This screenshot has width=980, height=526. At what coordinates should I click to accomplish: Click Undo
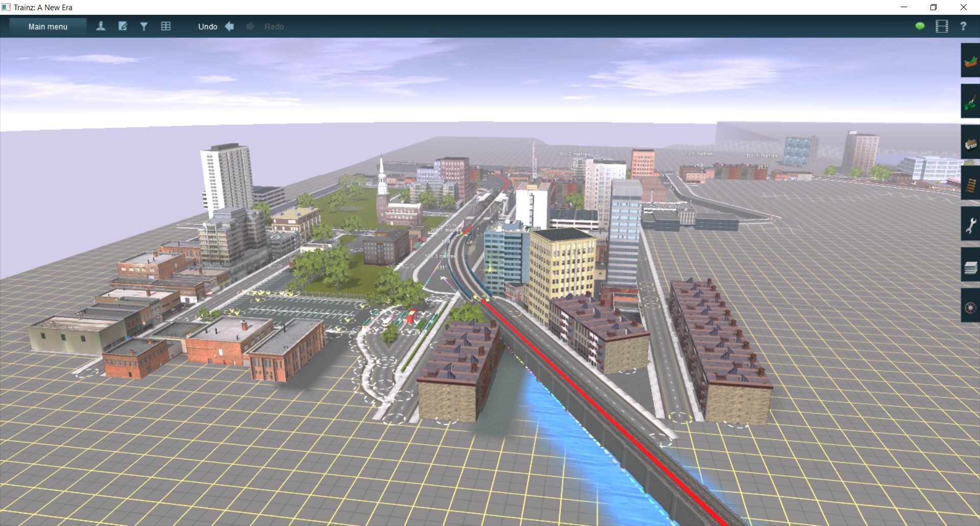click(x=208, y=27)
